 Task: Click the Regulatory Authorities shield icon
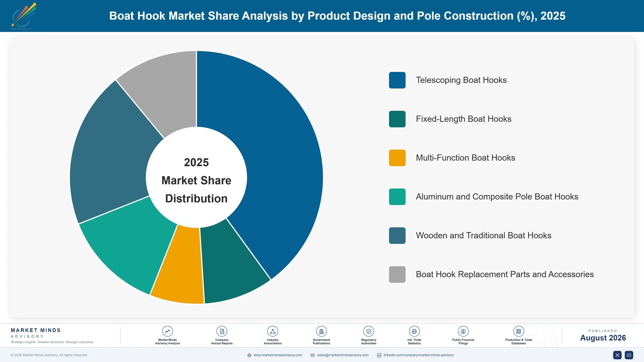[x=368, y=331]
